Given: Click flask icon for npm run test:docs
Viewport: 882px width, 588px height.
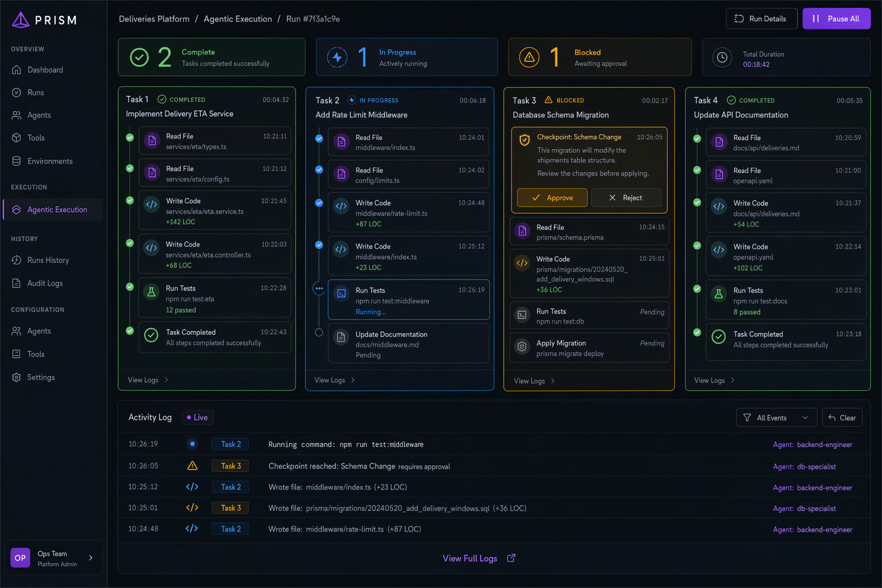Looking at the screenshot, I should [719, 294].
